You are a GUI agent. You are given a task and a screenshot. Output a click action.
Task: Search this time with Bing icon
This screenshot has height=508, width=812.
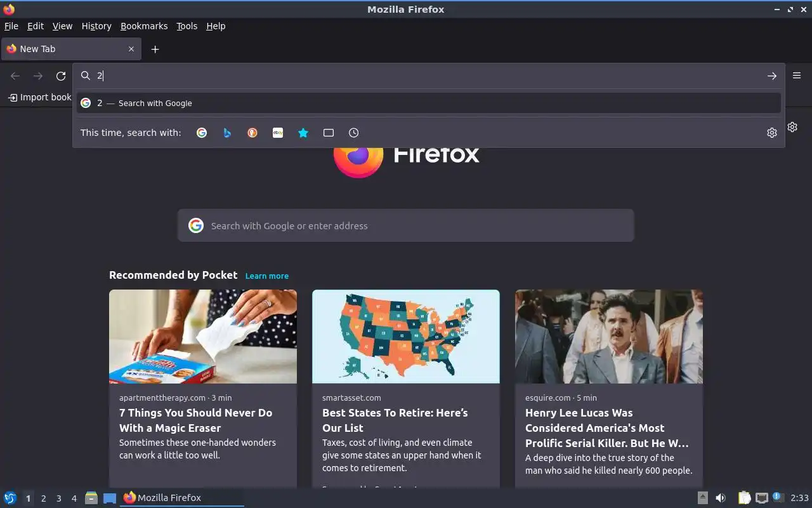click(x=227, y=133)
